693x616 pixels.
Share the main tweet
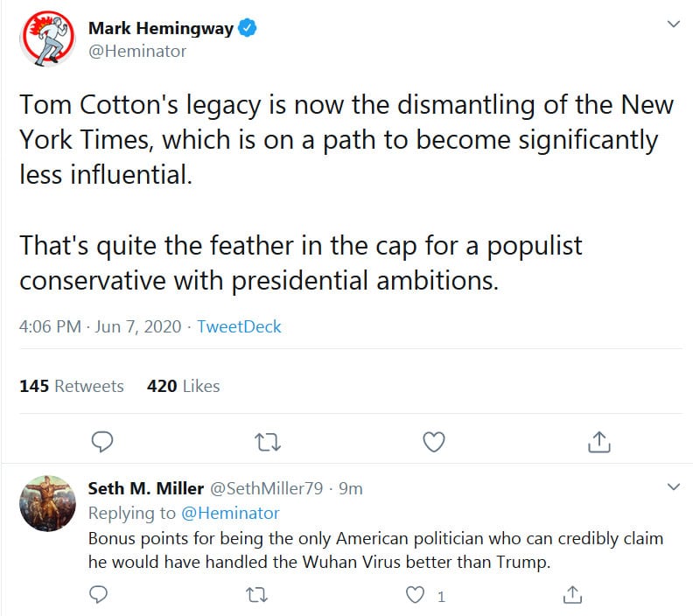pyautogui.click(x=599, y=442)
